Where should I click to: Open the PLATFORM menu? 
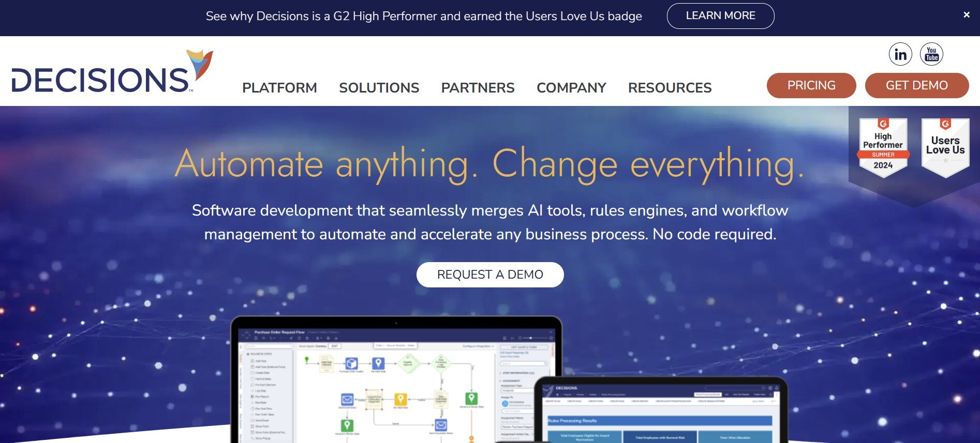(x=279, y=88)
